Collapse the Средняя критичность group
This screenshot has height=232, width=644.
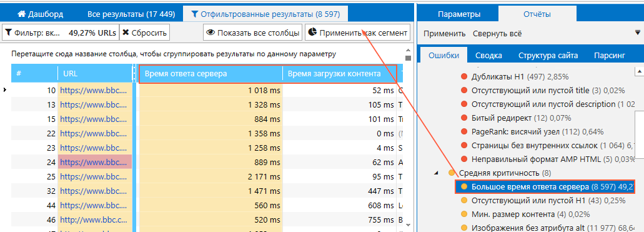(x=437, y=173)
